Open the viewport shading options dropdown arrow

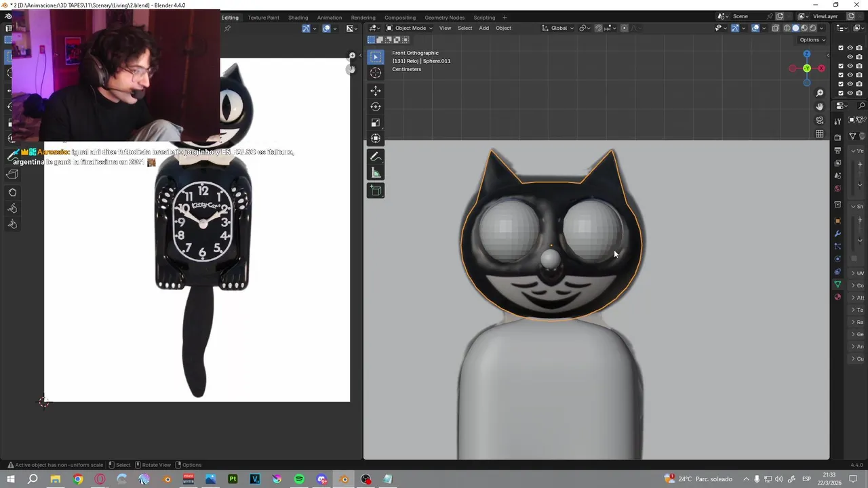[822, 28]
